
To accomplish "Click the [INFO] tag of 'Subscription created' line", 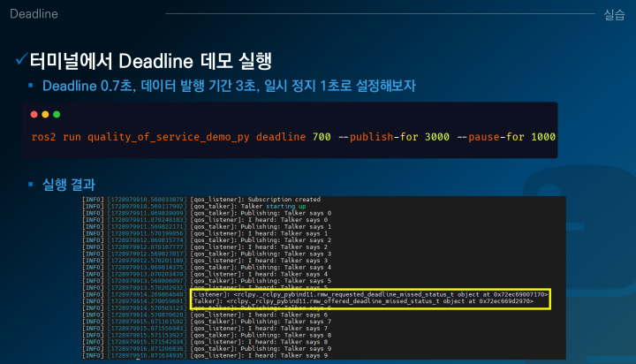I will click(94, 200).
